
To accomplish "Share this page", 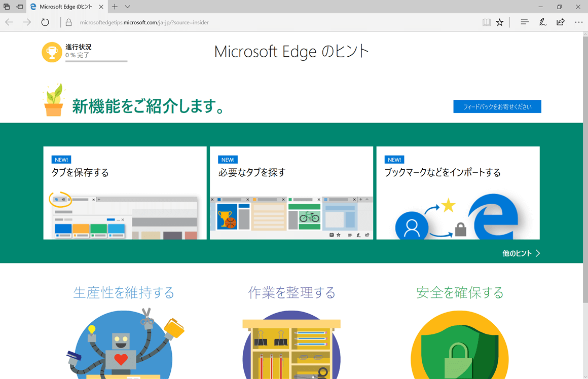I will click(x=560, y=22).
